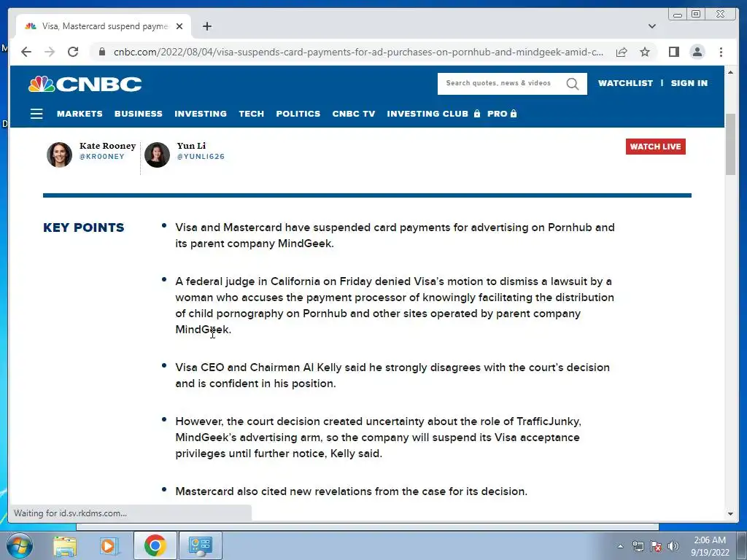Click the volume speaker icon
747x560 pixels.
click(x=673, y=546)
